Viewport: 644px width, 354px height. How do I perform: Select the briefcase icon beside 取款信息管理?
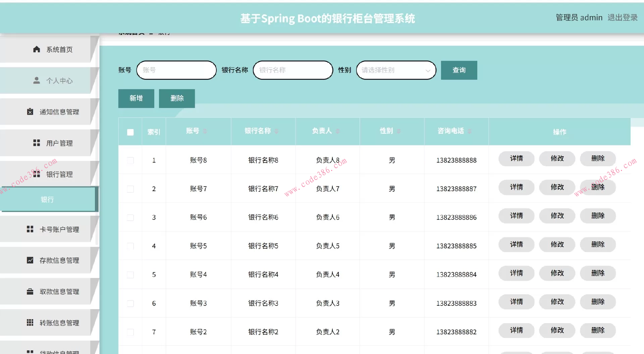[30, 291]
